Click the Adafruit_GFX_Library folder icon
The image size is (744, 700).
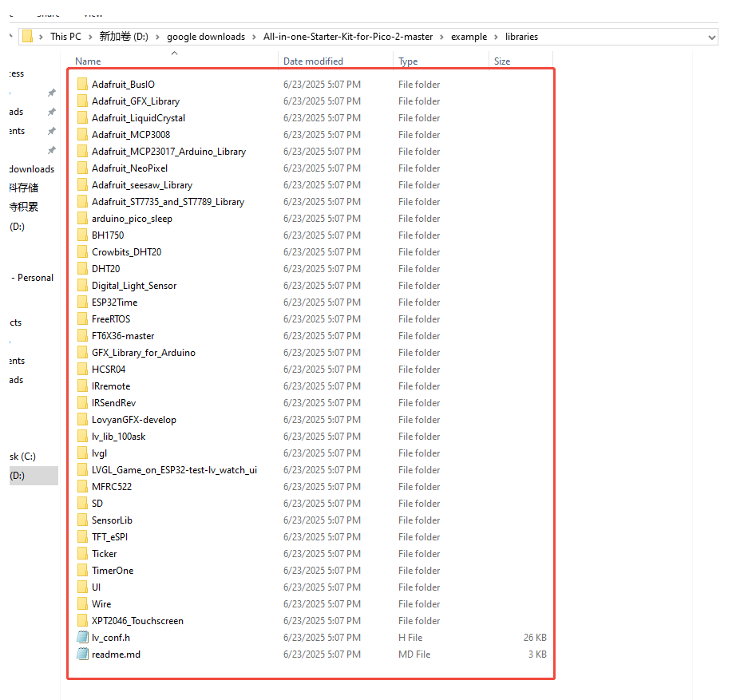82,101
